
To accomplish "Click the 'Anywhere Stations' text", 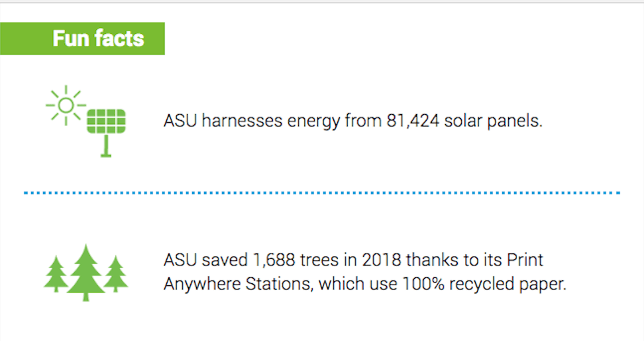I will click(x=239, y=284).
